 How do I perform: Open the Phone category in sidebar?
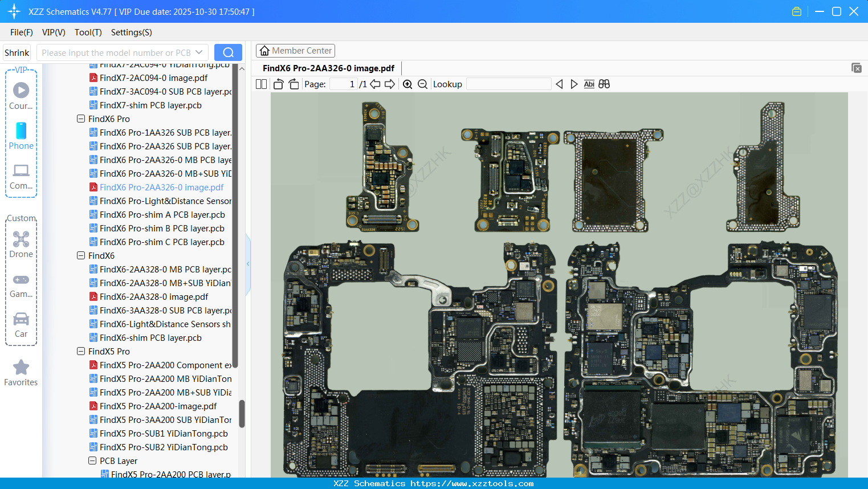point(21,136)
